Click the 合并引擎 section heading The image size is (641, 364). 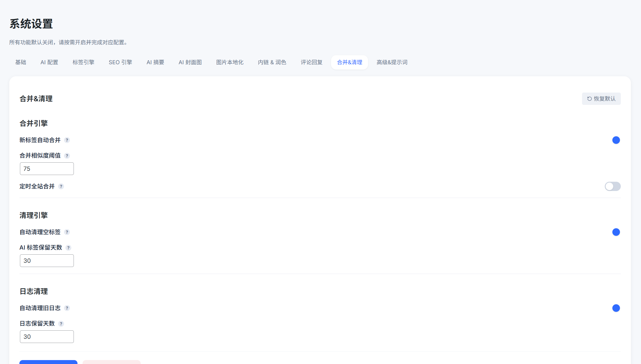[34, 123]
